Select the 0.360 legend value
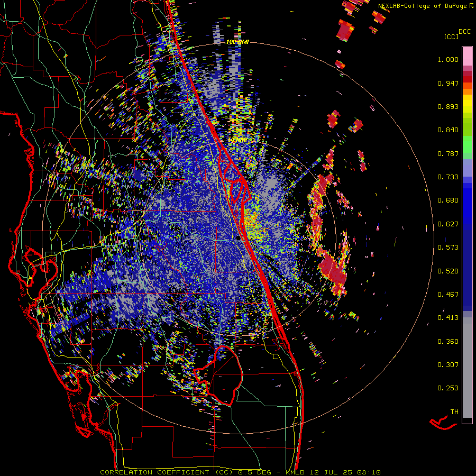Viewport: 476px width, 476px height. [x=448, y=342]
